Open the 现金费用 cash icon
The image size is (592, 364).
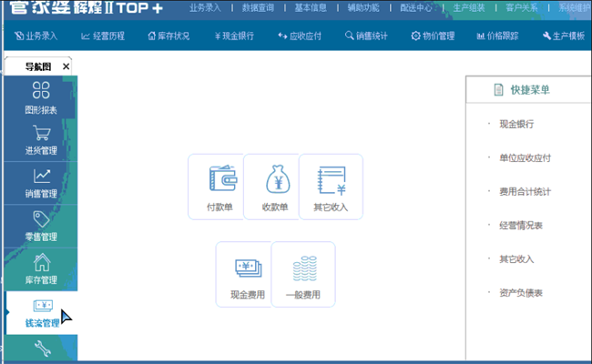(x=248, y=274)
